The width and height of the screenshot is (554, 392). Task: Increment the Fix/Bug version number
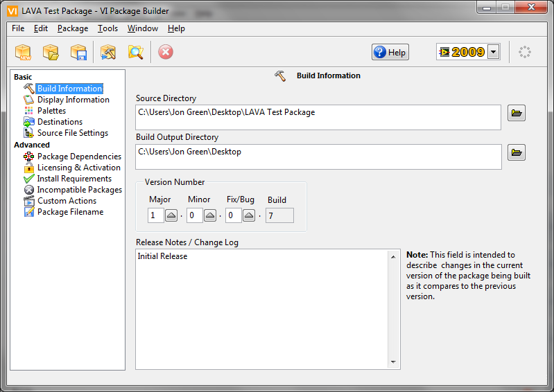(249, 215)
